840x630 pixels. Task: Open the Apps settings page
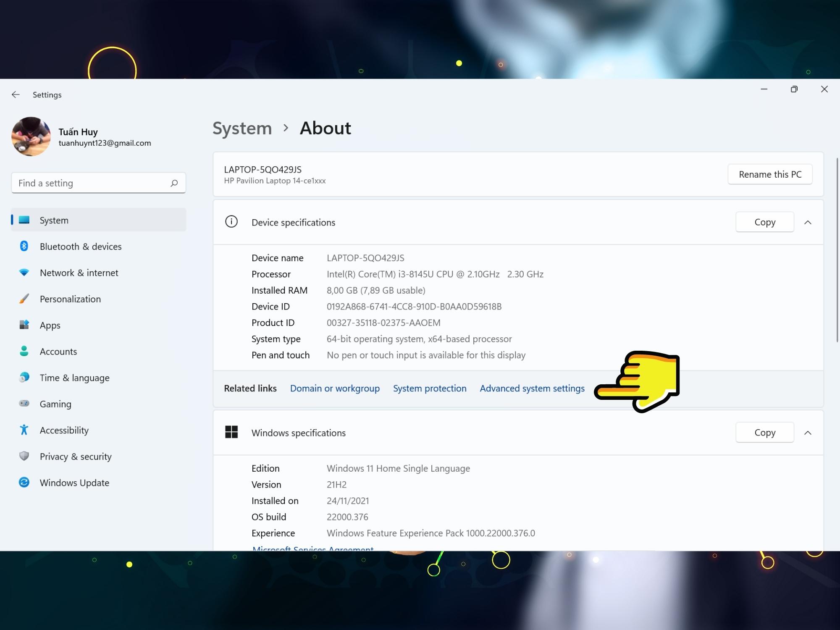pyautogui.click(x=99, y=325)
